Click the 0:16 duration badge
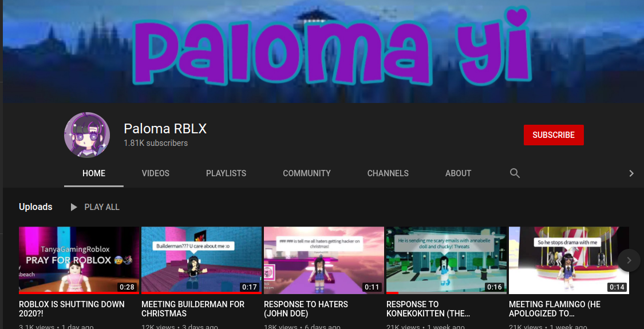The width and height of the screenshot is (644, 329). click(495, 287)
